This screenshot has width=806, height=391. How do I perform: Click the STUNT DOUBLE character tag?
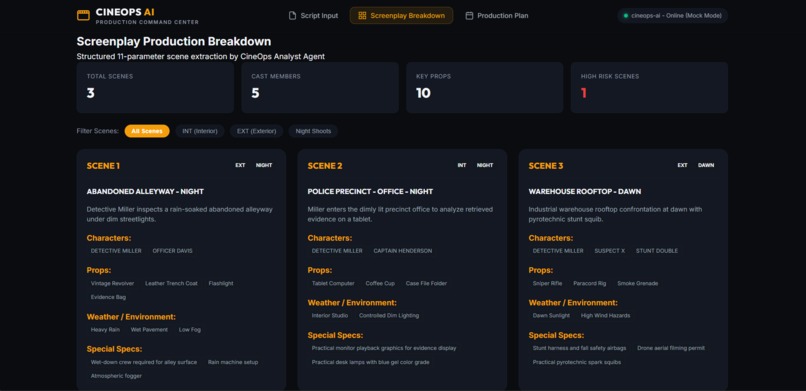click(657, 251)
